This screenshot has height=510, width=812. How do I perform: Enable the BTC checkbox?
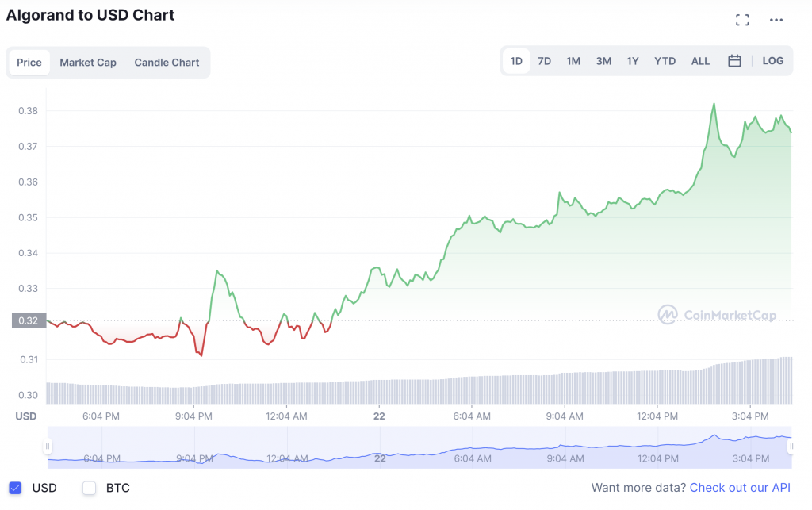tap(89, 488)
